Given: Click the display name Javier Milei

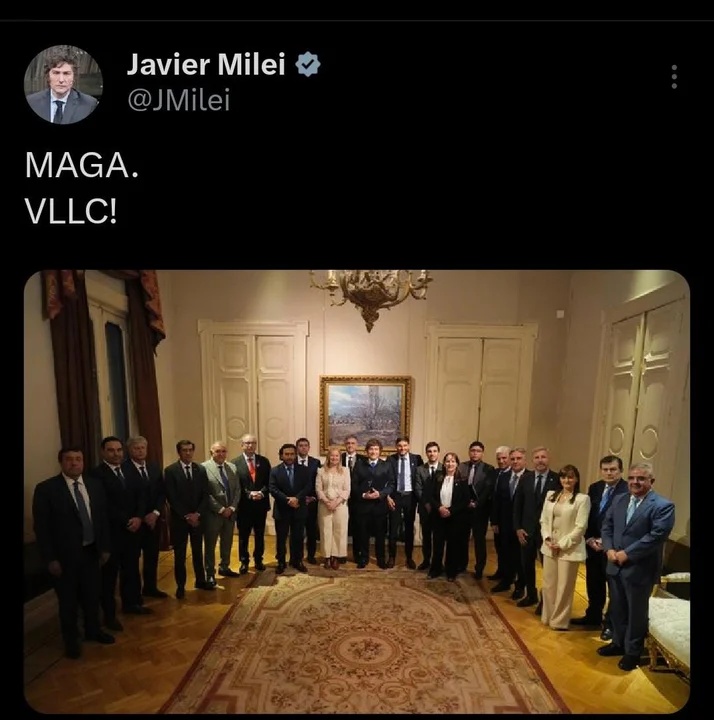Looking at the screenshot, I should pos(206,64).
